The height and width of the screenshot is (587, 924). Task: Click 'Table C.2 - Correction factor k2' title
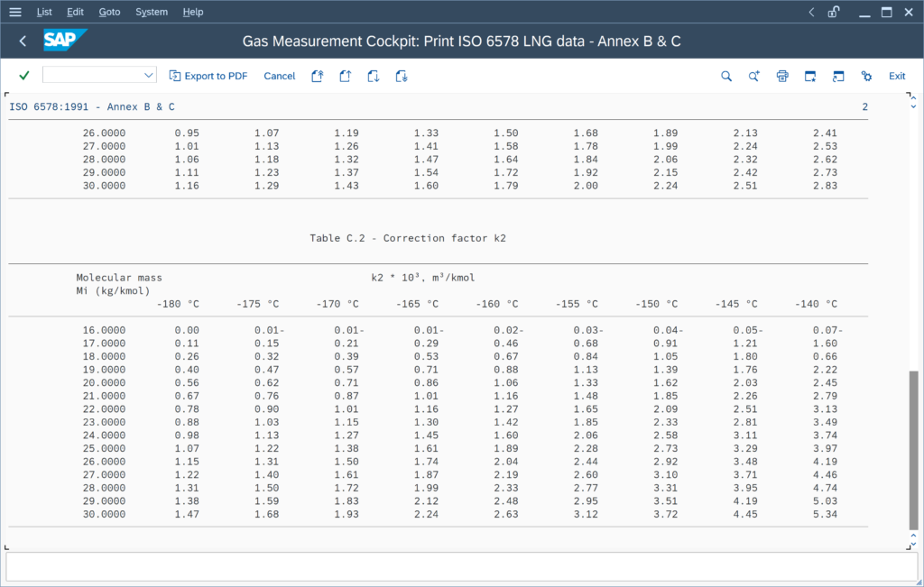[408, 238]
